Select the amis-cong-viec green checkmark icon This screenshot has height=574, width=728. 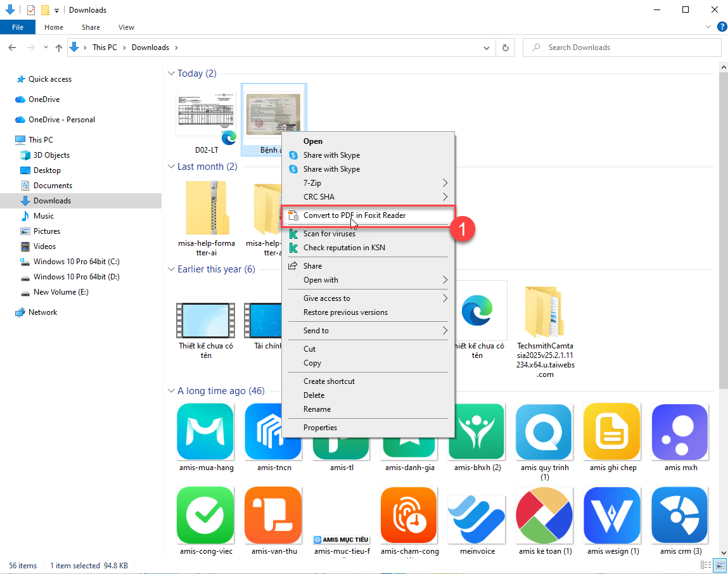206,514
